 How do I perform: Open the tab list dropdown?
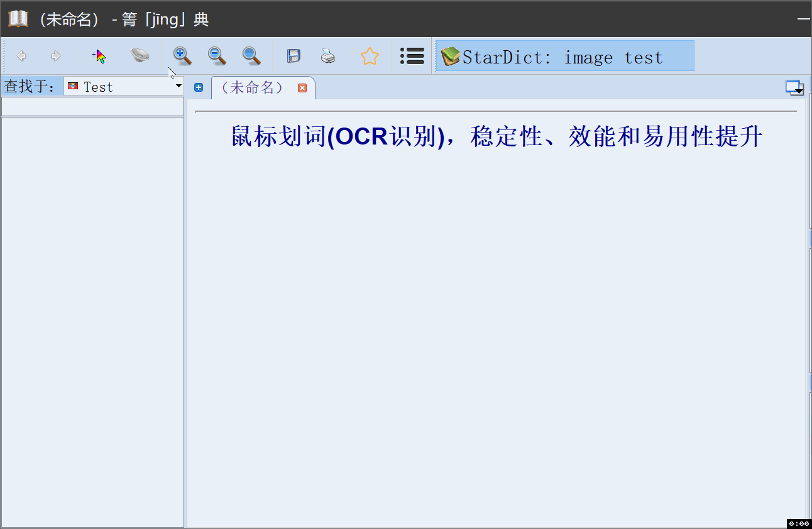click(794, 88)
